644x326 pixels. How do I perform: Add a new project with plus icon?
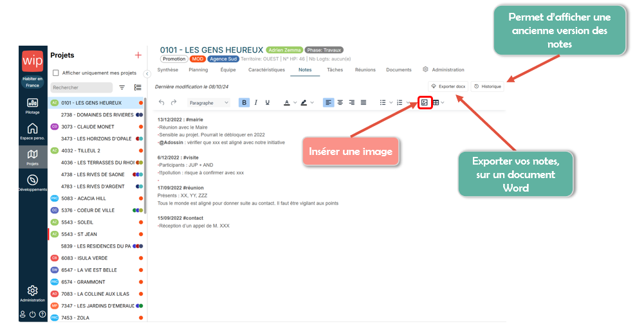point(138,55)
